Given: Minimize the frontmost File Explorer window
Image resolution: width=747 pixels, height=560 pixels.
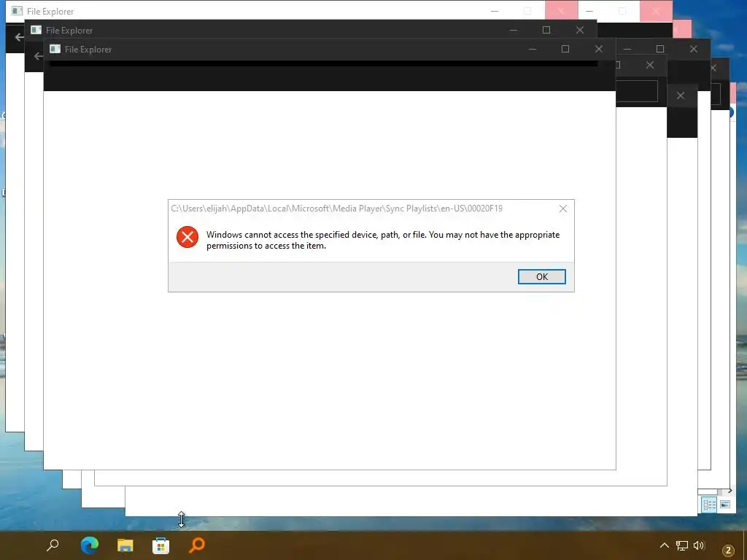Looking at the screenshot, I should point(532,49).
